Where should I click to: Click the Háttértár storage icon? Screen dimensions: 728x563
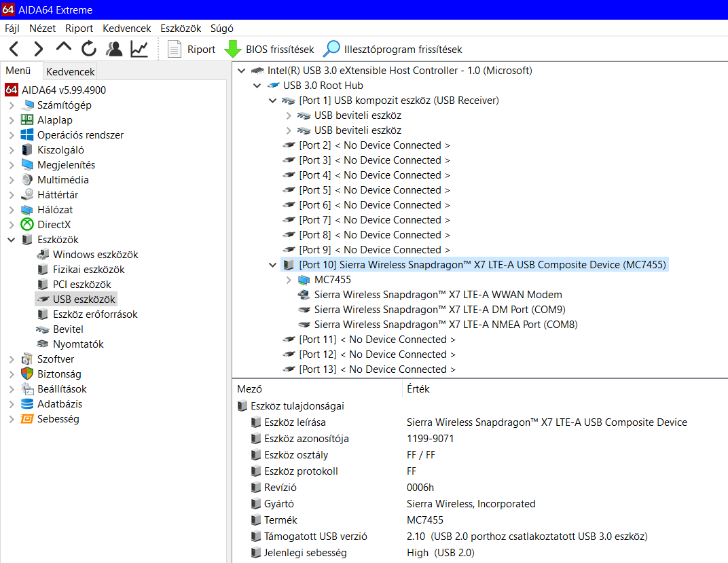click(27, 194)
